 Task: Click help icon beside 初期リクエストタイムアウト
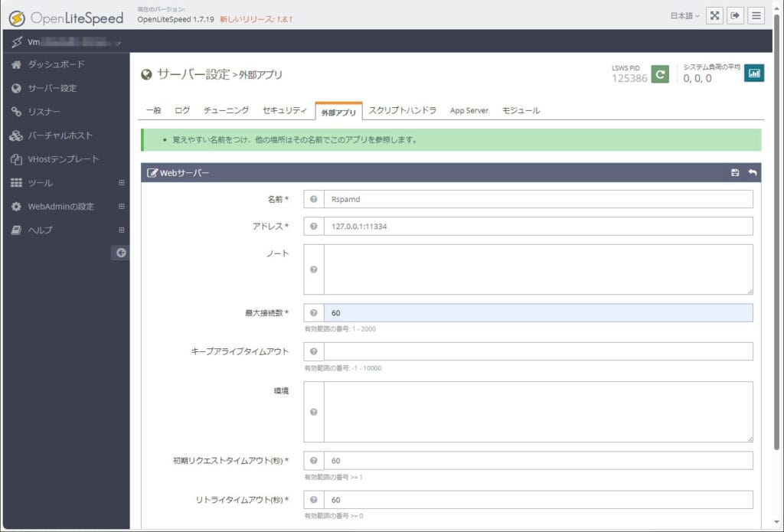[313, 461]
